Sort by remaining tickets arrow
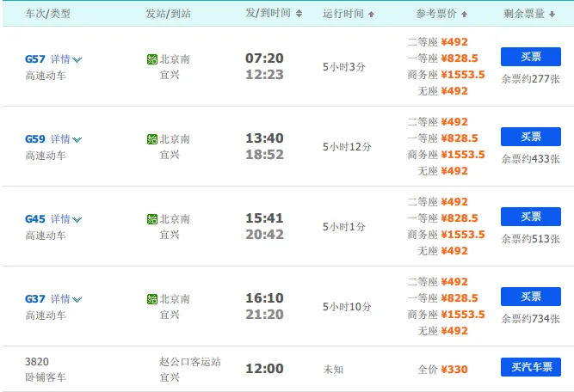This screenshot has width=574, height=392. pyautogui.click(x=555, y=14)
